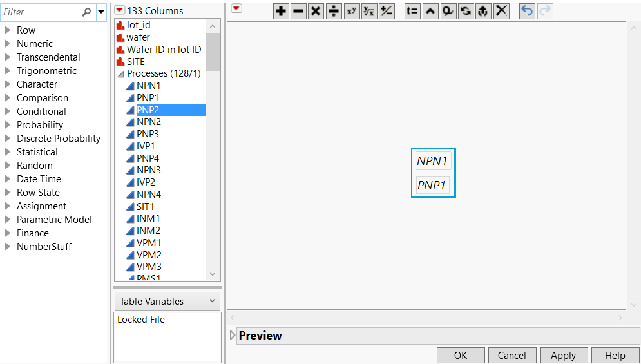Expand the Numeric function group

coord(7,44)
